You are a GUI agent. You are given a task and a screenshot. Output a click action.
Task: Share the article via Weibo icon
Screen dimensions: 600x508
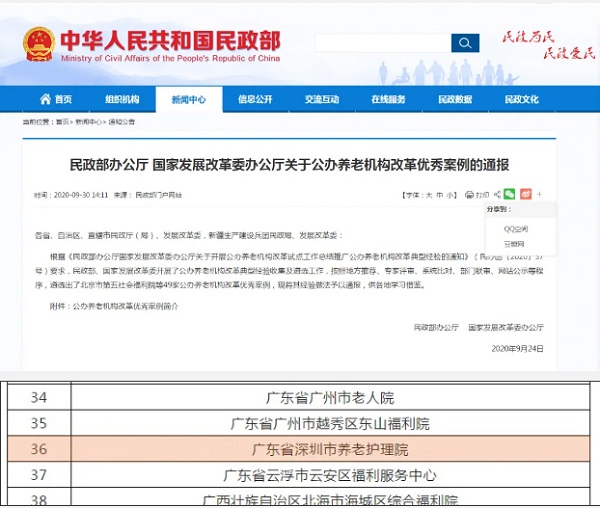point(526,194)
